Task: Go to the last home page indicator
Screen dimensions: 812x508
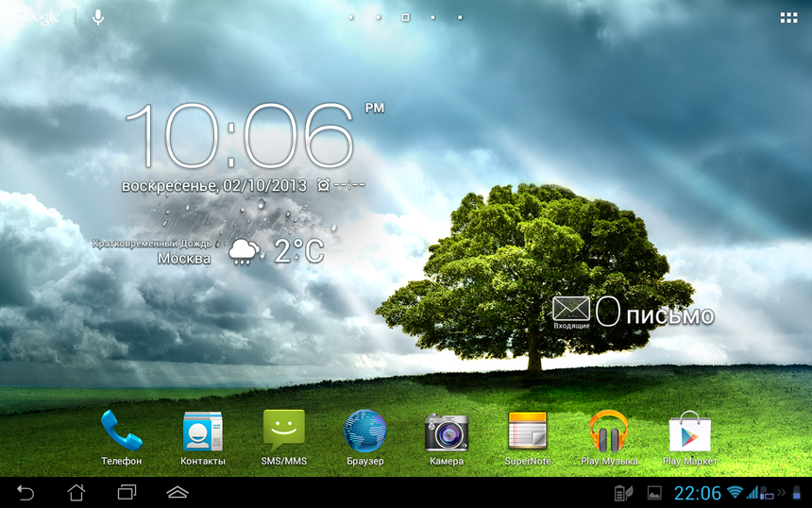Action: click(460, 18)
